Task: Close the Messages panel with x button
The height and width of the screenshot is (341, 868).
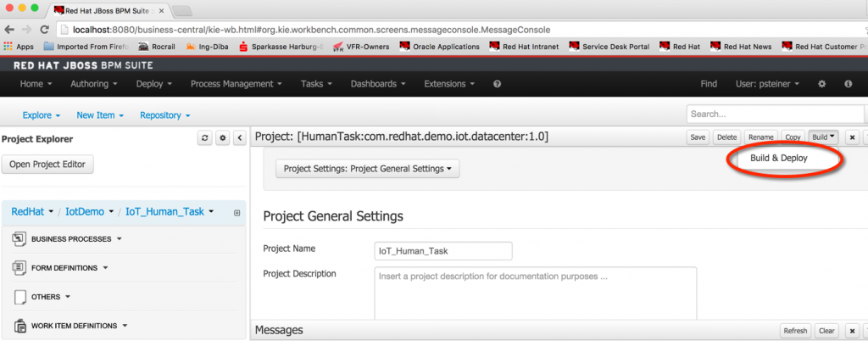Action: click(x=853, y=331)
